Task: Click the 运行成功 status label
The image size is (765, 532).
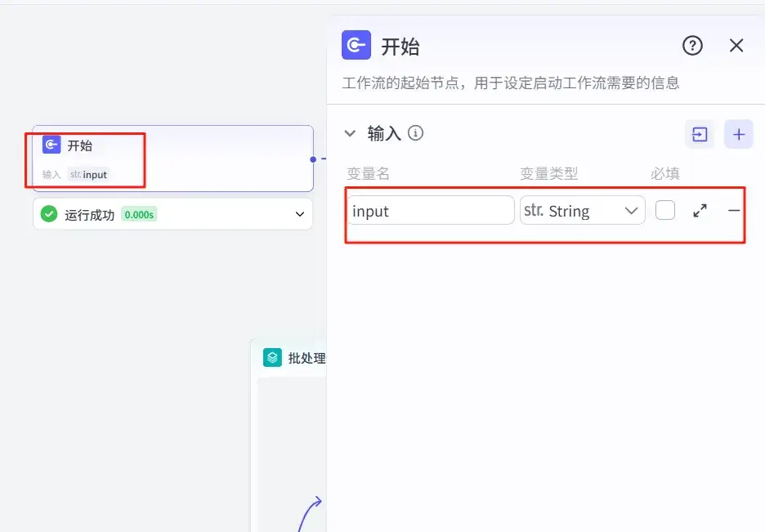Action: point(89,215)
